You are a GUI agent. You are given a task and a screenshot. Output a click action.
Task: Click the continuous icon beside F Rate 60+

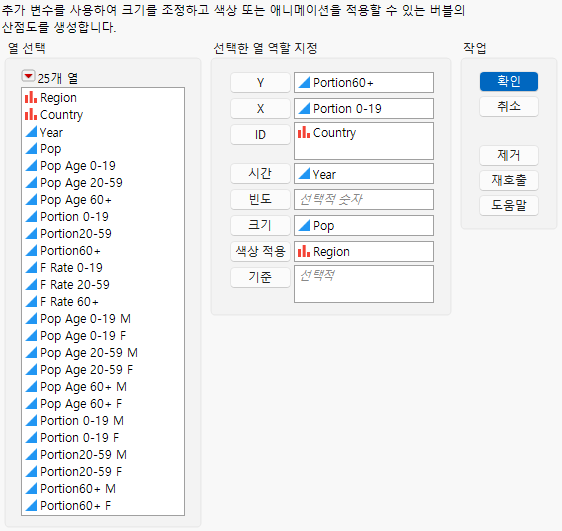[x=31, y=302]
